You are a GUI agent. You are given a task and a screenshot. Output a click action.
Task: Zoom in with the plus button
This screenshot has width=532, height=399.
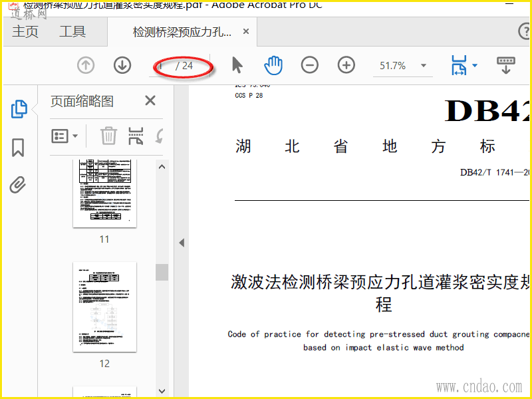point(346,65)
